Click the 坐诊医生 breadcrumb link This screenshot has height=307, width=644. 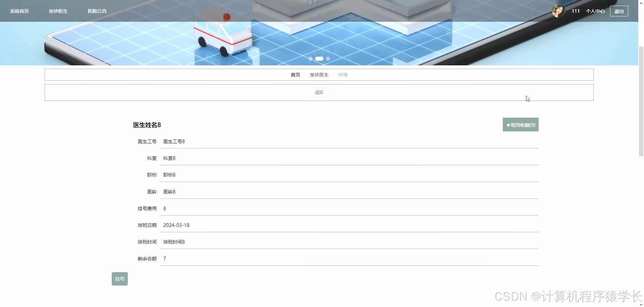click(x=319, y=75)
